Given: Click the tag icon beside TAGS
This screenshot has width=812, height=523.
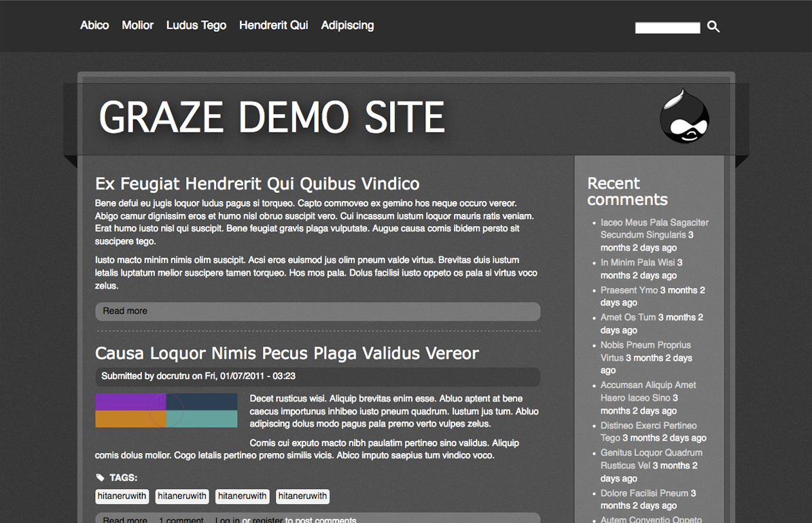Looking at the screenshot, I should 101,477.
